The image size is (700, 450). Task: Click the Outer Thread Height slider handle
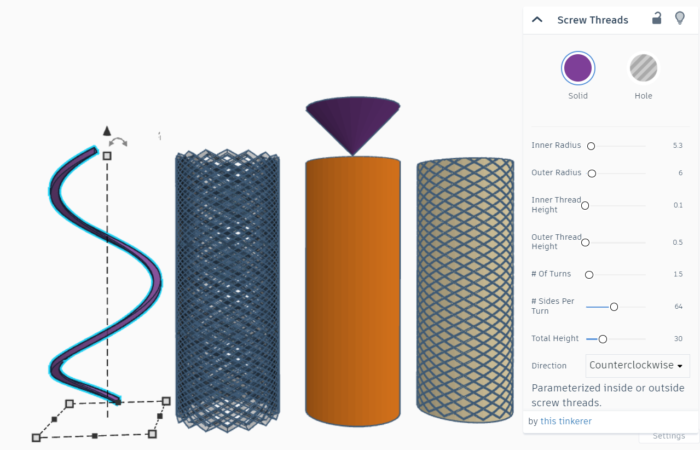585,242
